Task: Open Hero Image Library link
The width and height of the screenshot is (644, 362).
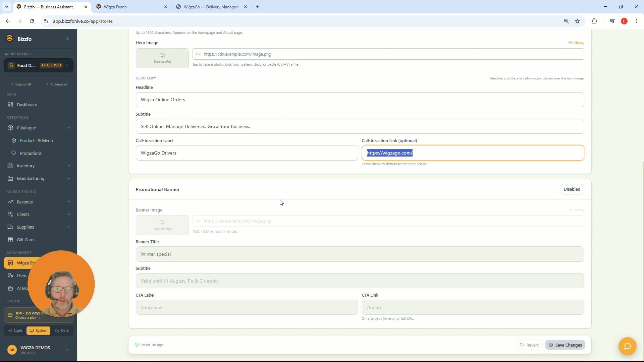Action: coord(576,43)
